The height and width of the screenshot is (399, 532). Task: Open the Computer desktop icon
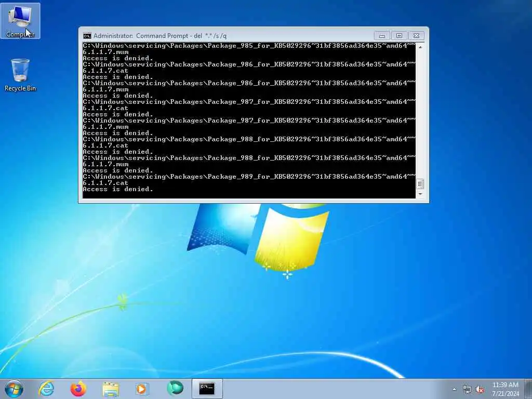20,21
